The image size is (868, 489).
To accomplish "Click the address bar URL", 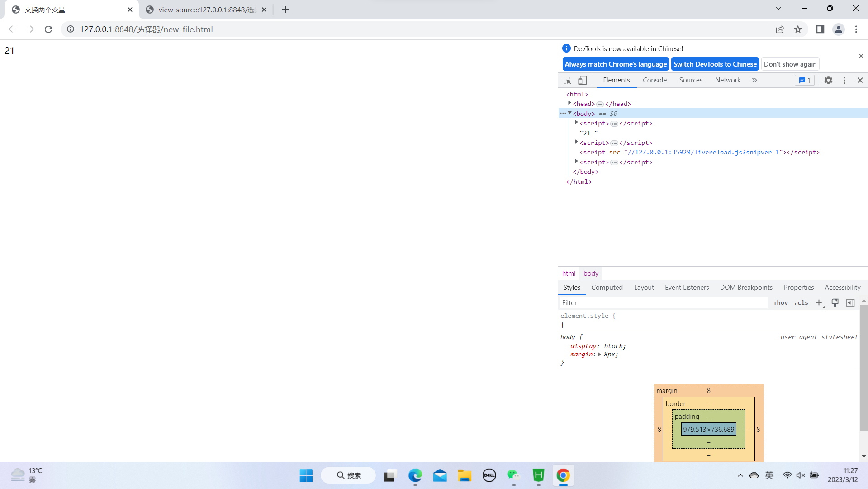I will pos(146,29).
